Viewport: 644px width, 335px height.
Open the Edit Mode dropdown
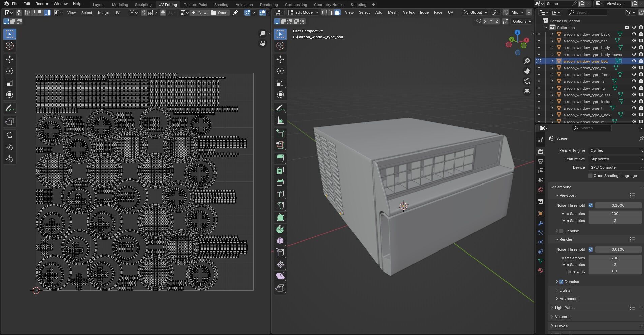click(x=303, y=12)
